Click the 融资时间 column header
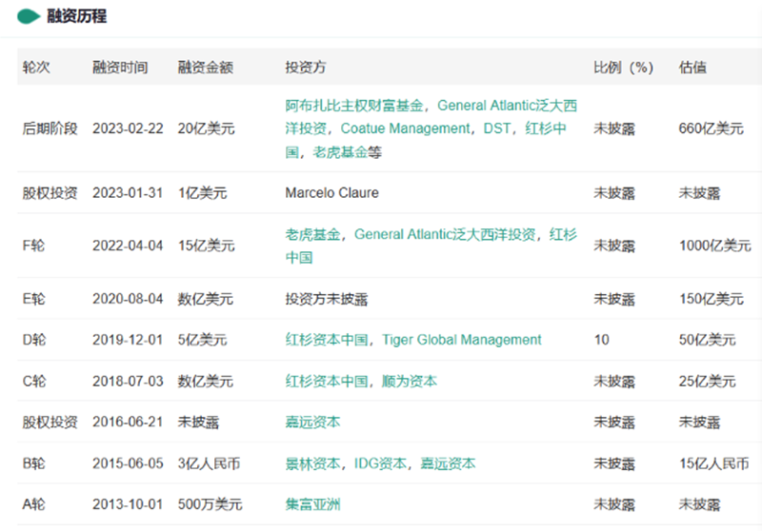The height and width of the screenshot is (532, 762). click(120, 67)
